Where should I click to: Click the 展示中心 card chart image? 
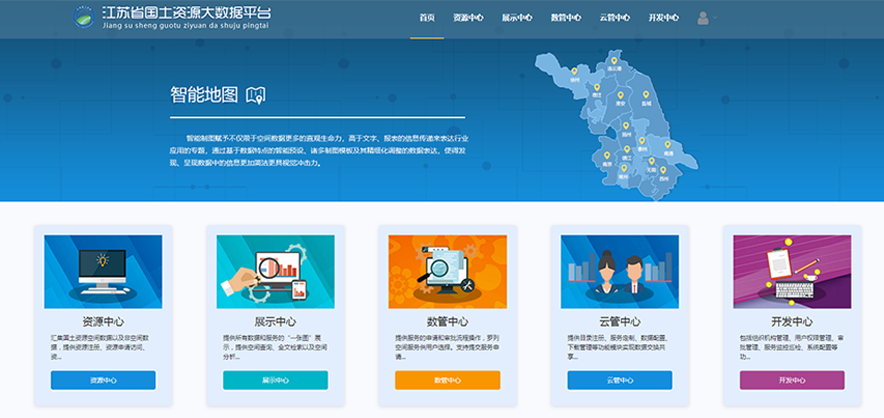(x=275, y=271)
